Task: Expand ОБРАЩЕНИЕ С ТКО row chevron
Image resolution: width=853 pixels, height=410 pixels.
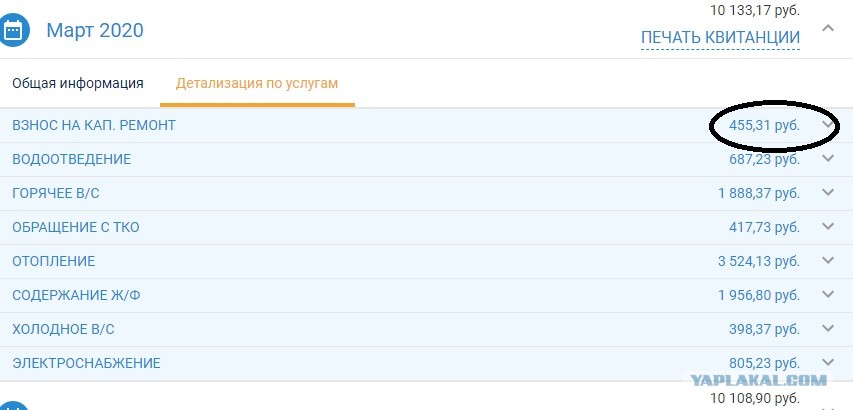Action: click(828, 226)
